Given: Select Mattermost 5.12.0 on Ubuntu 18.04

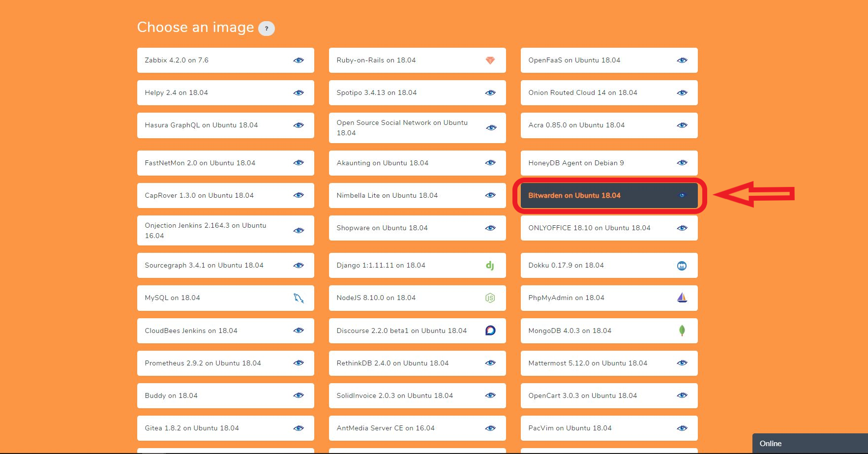Looking at the screenshot, I should (x=609, y=363).
